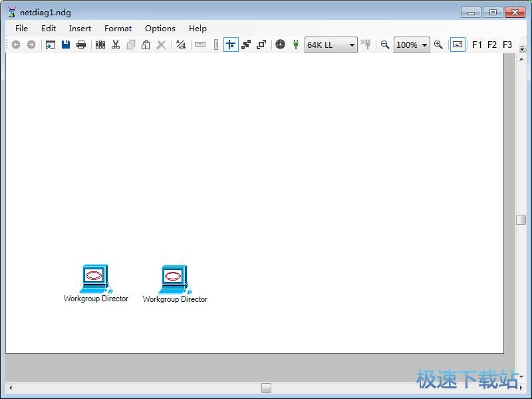This screenshot has width=532, height=399.
Task: Click the netdiag1.ndg title bar app icon
Action: pos(11,13)
